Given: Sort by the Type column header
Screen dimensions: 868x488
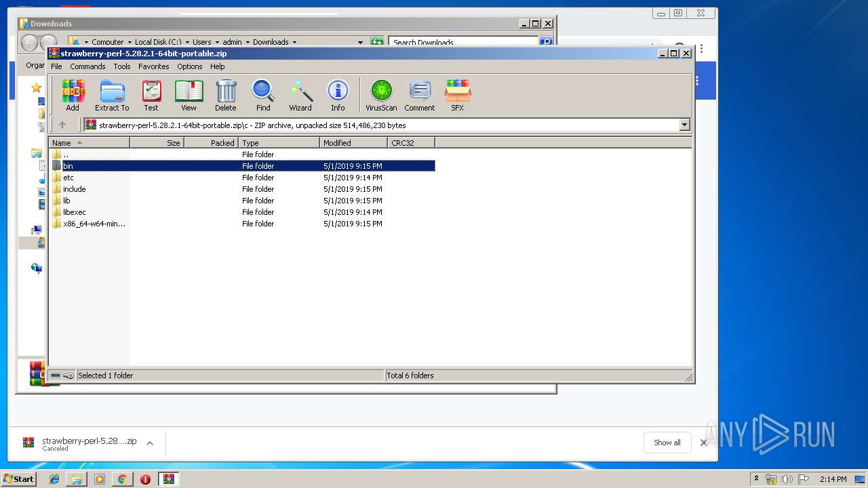Looking at the screenshot, I should pos(279,143).
